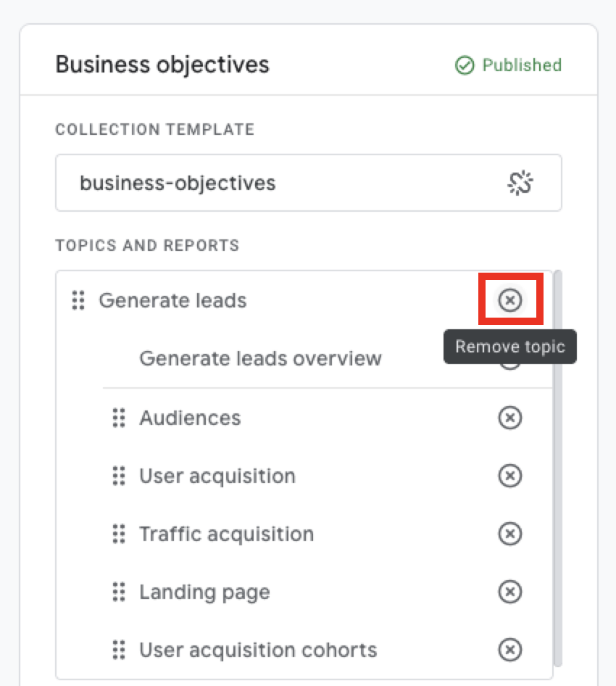Remove the Generate leads topic
616x686 pixels.
(509, 300)
